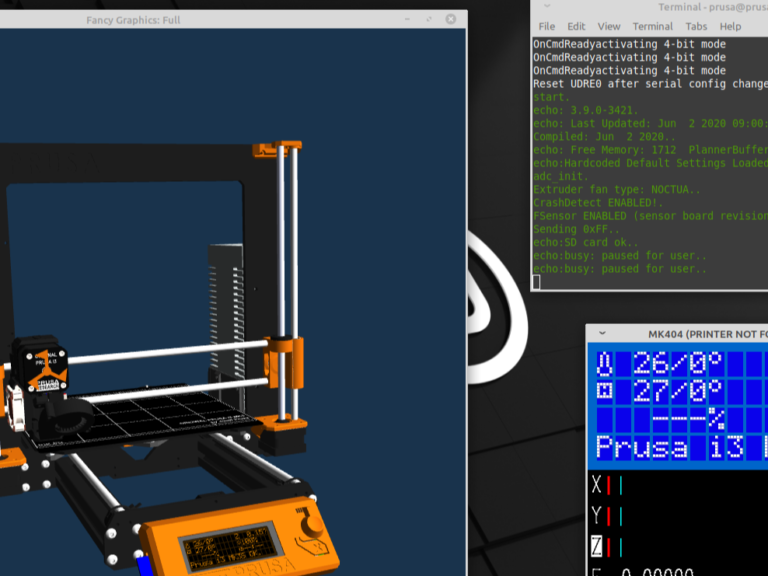This screenshot has width=768, height=576.
Task: Click the highlighted Z axis label in MK404
Action: pos(596,546)
